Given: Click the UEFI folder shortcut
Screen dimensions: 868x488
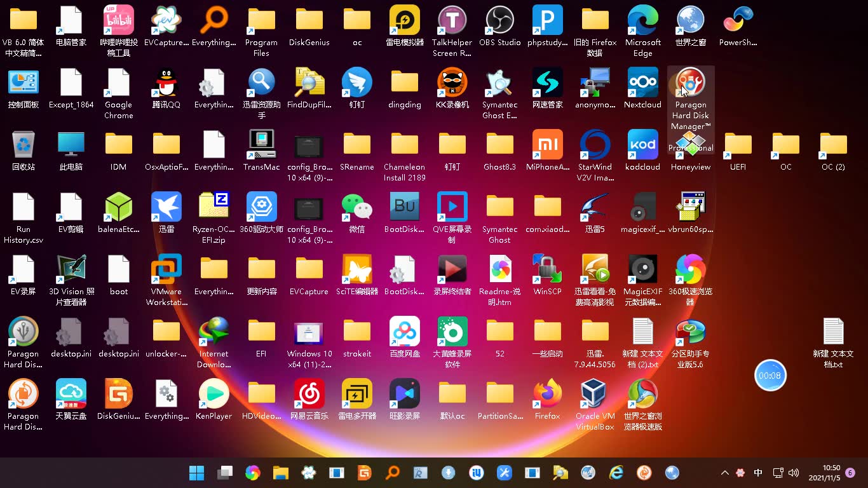Looking at the screenshot, I should click(738, 151).
